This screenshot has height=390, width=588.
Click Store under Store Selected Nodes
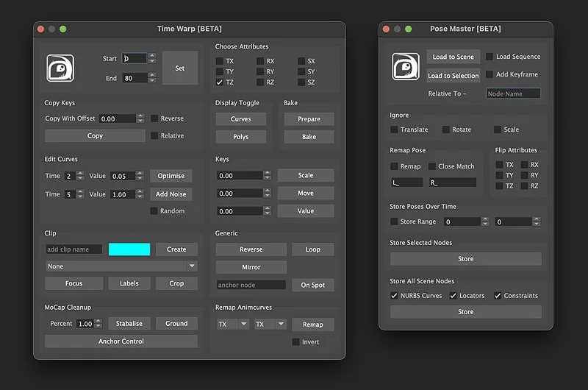click(466, 258)
